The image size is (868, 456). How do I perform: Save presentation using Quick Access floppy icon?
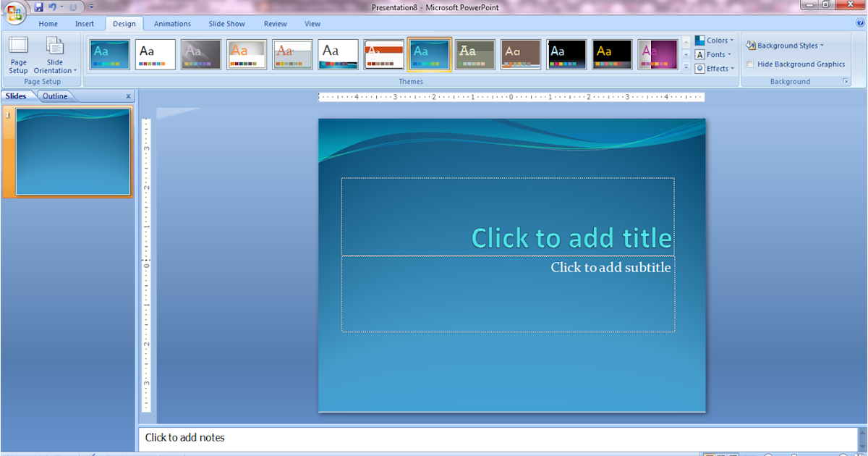[x=39, y=7]
